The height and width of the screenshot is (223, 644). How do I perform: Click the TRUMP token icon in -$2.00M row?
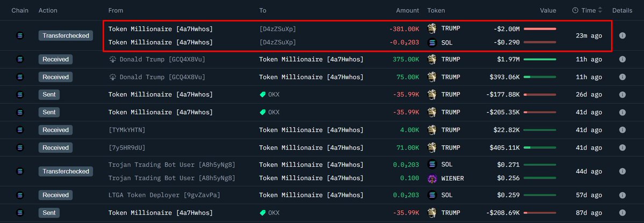coord(431,28)
